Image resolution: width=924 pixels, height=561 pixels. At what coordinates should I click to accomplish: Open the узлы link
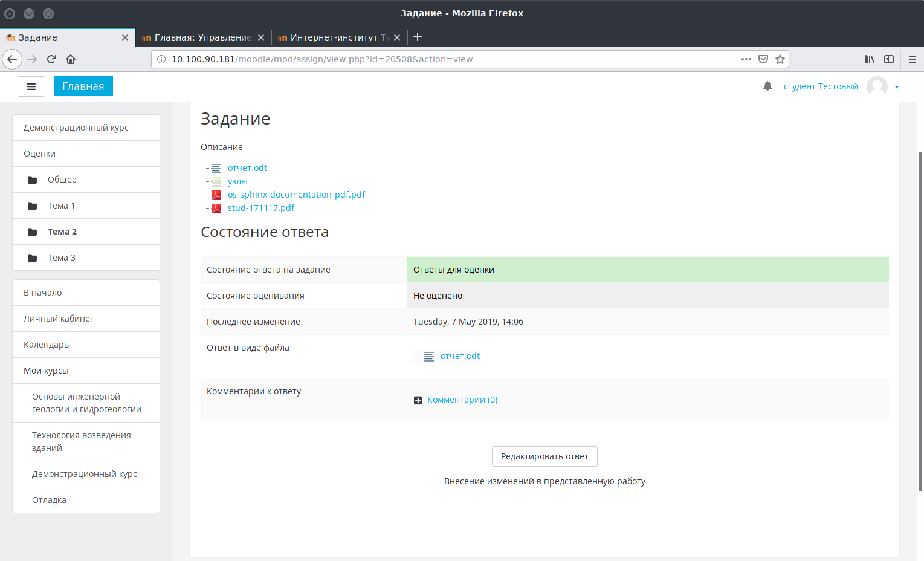click(x=237, y=181)
